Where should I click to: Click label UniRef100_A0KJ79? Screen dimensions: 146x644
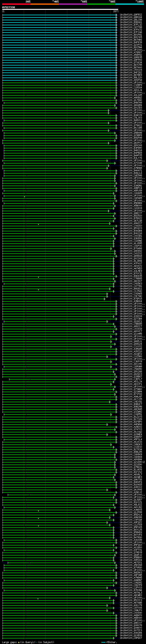(131, 605)
